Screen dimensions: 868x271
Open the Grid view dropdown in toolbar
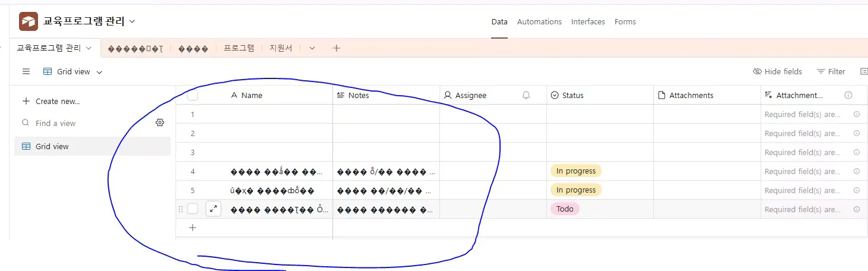[x=73, y=71]
